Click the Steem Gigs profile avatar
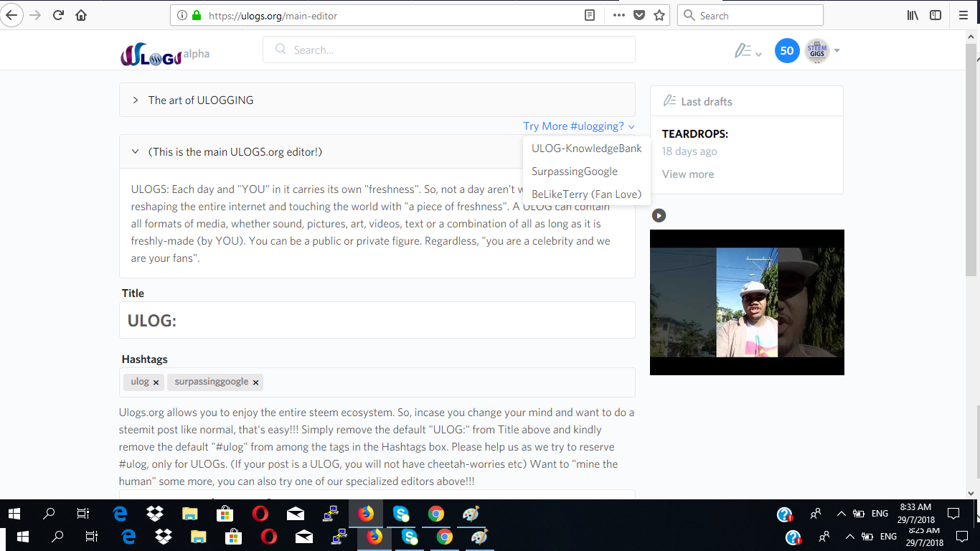 click(817, 50)
